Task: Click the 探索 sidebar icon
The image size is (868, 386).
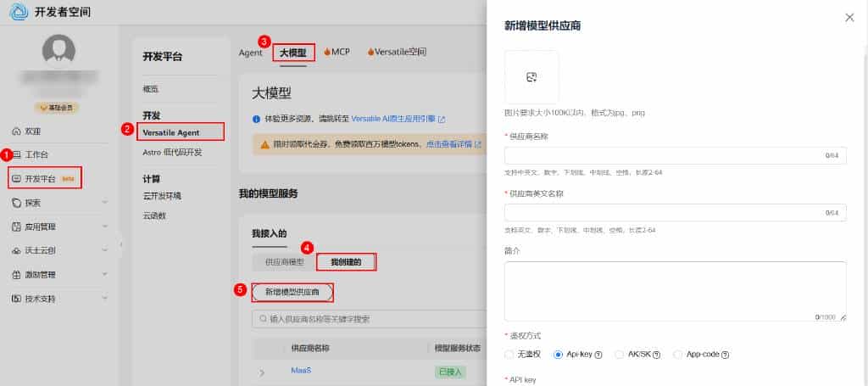Action: (16, 204)
